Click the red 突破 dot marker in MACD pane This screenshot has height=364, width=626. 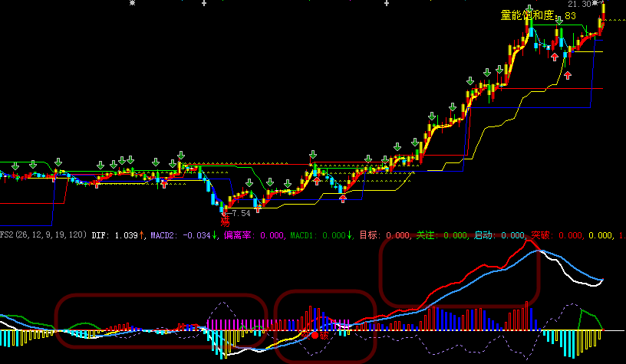pos(315,336)
